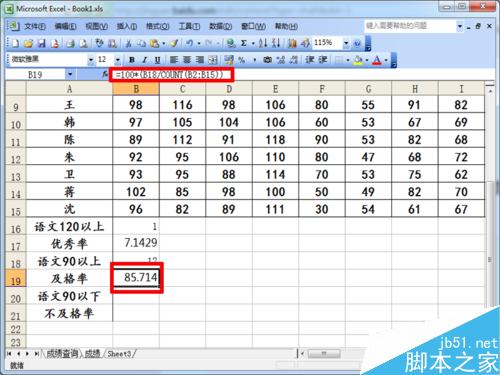Viewport: 500px width, 375px height.
Task: Click the Print icon in toolbar
Action: (70, 43)
